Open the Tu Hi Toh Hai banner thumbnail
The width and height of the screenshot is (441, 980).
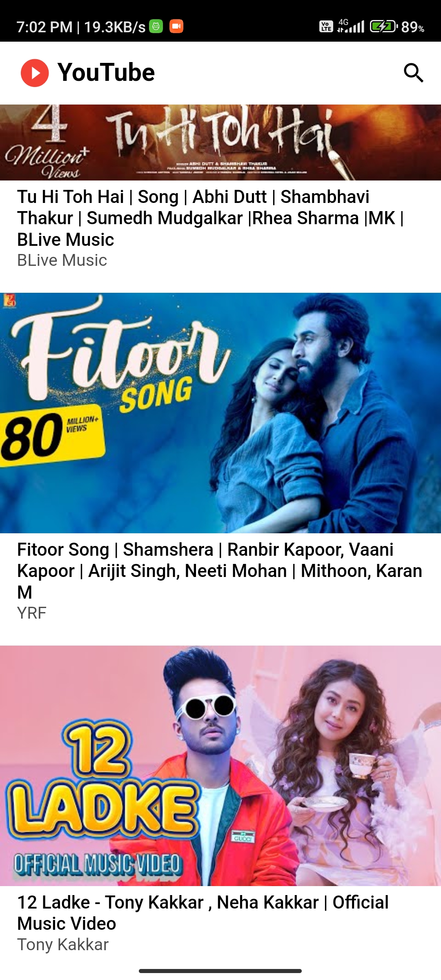coord(220,143)
